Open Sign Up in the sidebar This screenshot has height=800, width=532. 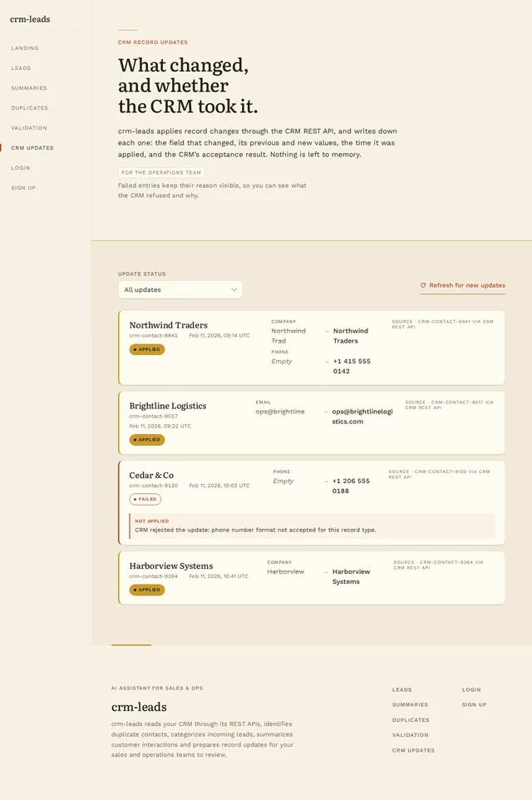pyautogui.click(x=23, y=188)
